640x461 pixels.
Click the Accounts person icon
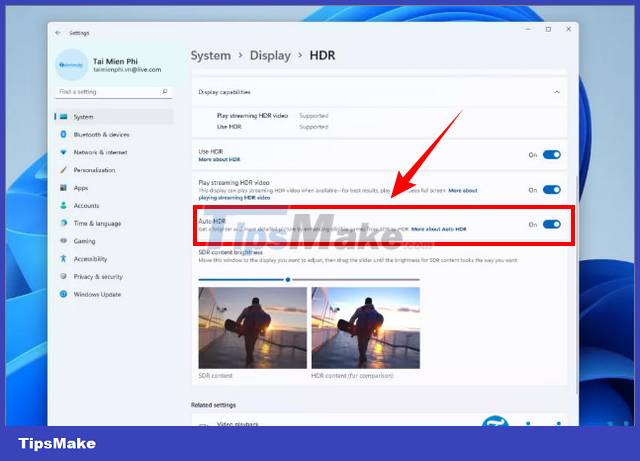(x=63, y=205)
